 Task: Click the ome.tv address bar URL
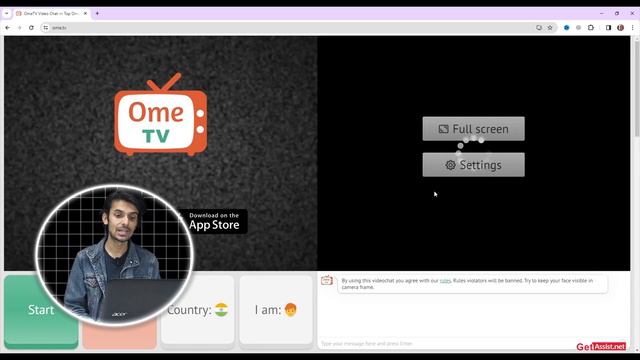(60, 28)
